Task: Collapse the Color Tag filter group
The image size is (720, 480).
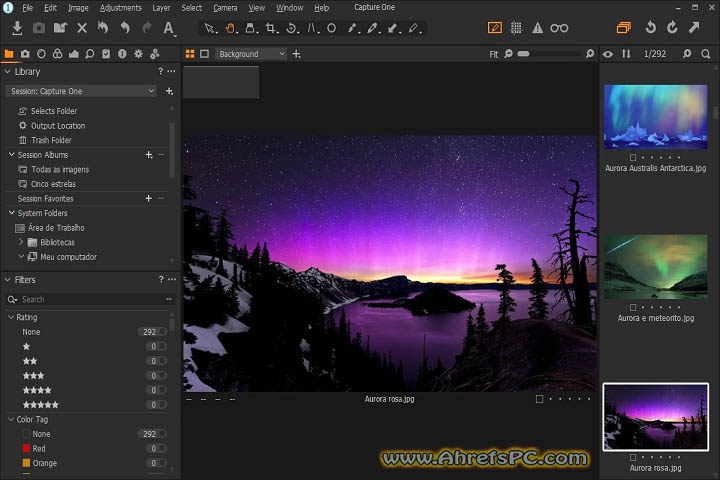Action: click(x=11, y=419)
